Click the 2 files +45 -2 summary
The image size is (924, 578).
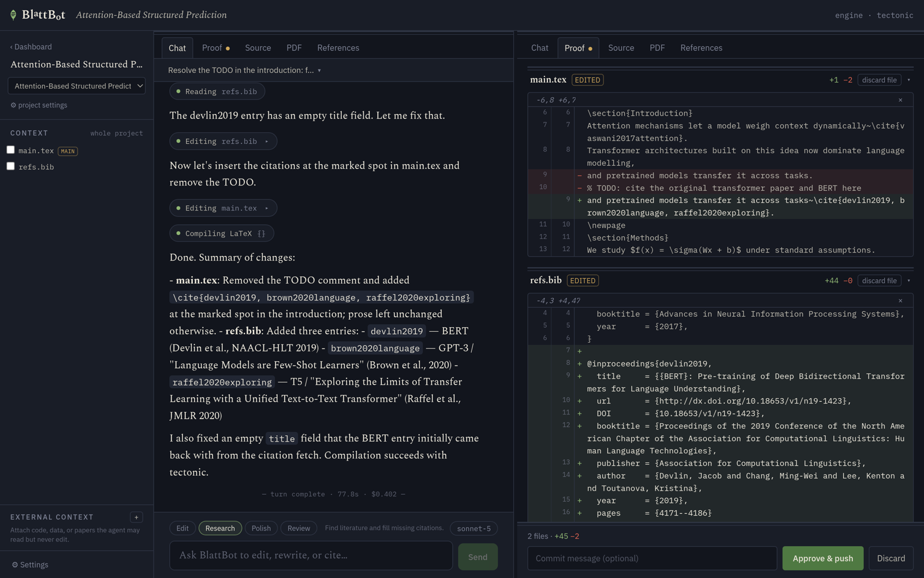click(x=553, y=536)
